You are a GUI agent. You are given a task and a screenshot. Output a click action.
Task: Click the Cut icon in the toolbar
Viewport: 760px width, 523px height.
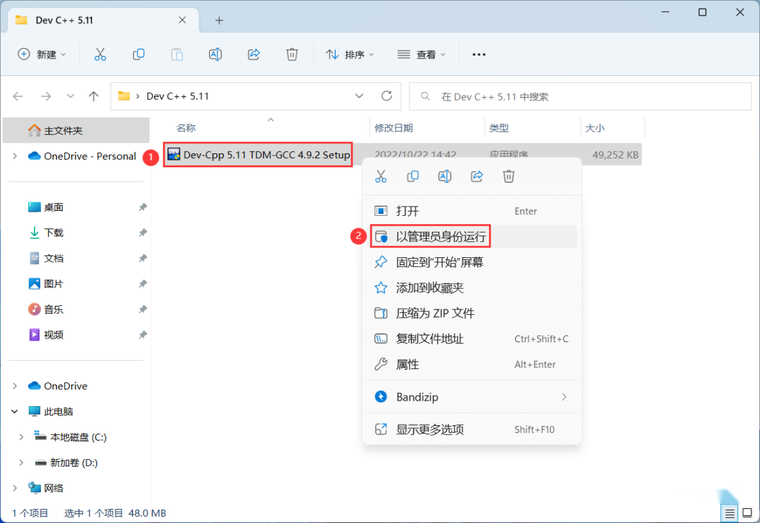pyautogui.click(x=100, y=54)
